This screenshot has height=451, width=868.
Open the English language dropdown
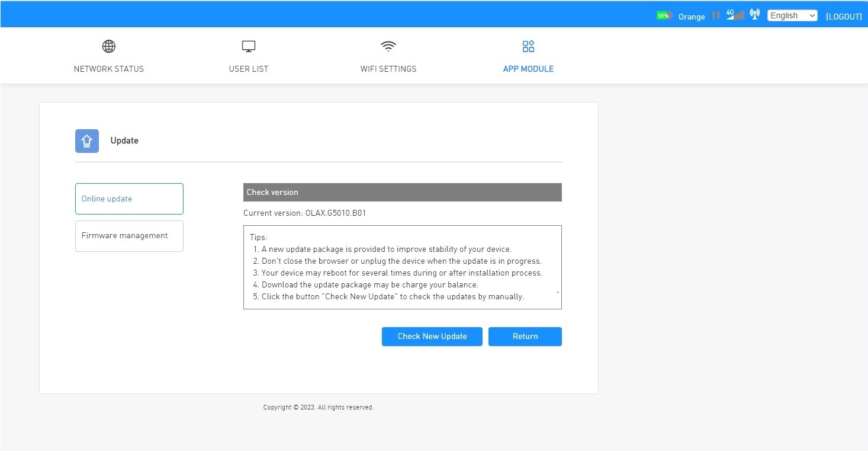pos(792,16)
